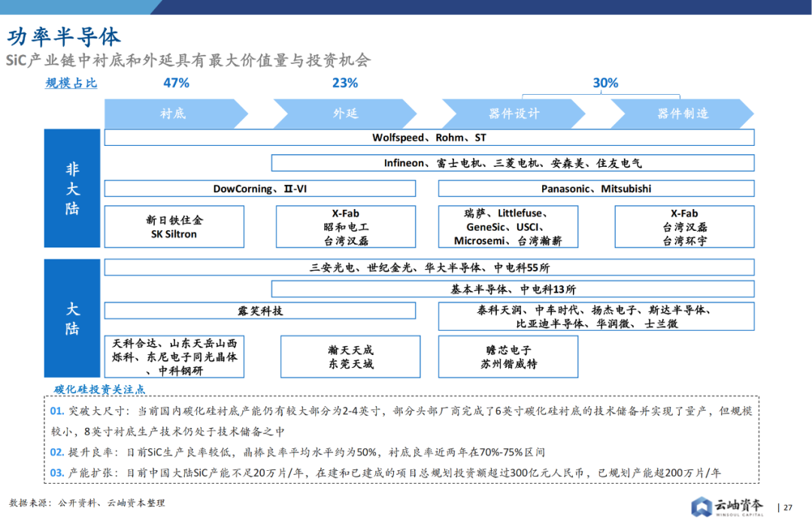812x522 pixels.
Task: Click the 露笑科技 box
Action: 260,311
